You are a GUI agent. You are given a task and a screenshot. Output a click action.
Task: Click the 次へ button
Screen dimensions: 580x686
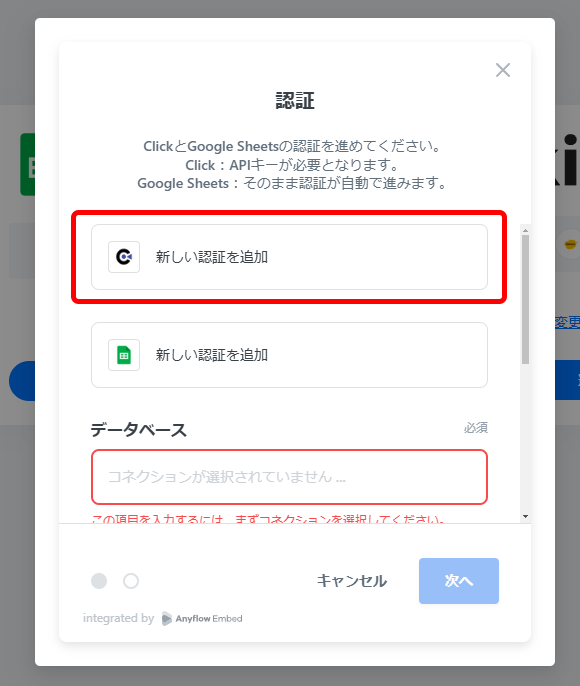click(x=458, y=581)
